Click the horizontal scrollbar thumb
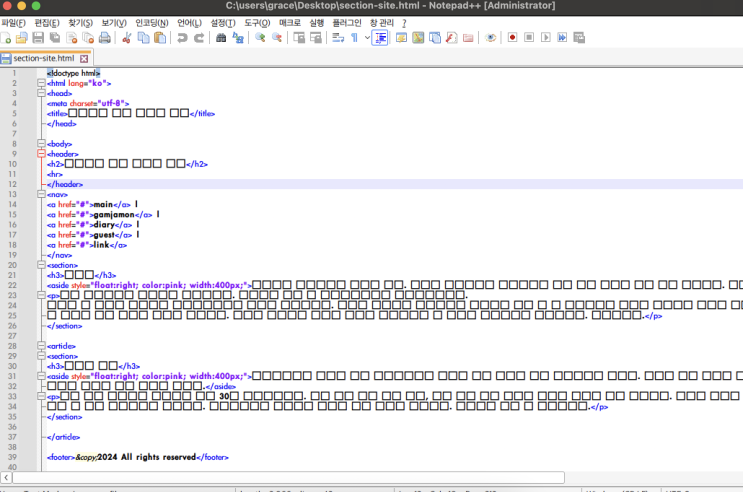This screenshot has height=492, width=743. click(x=289, y=477)
